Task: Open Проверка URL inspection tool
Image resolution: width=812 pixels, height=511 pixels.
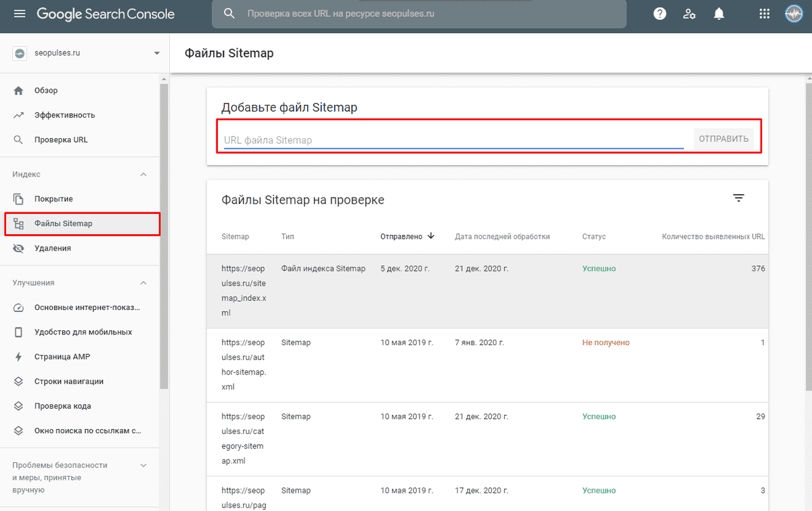Action: 61,140
